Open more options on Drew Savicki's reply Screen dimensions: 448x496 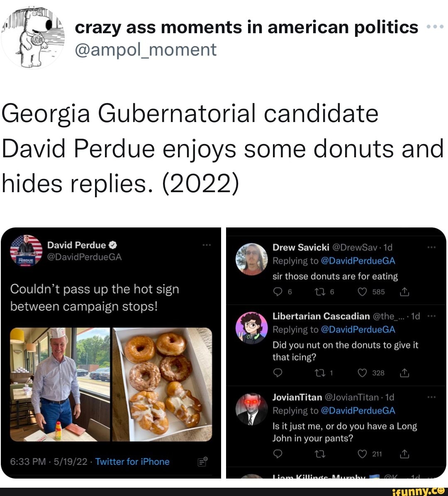(x=431, y=247)
